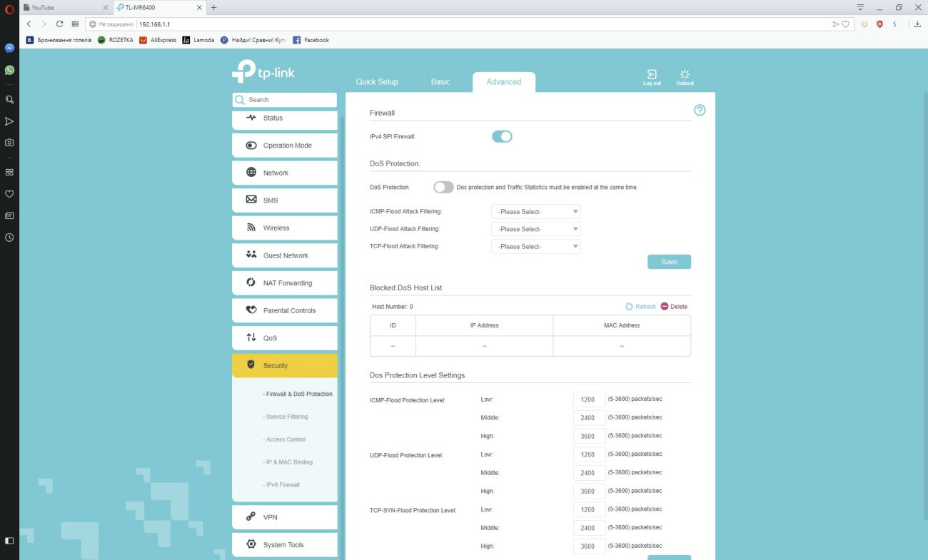
Task: Click the ICMP-Flood Low packets/sec field
Action: (x=589, y=399)
